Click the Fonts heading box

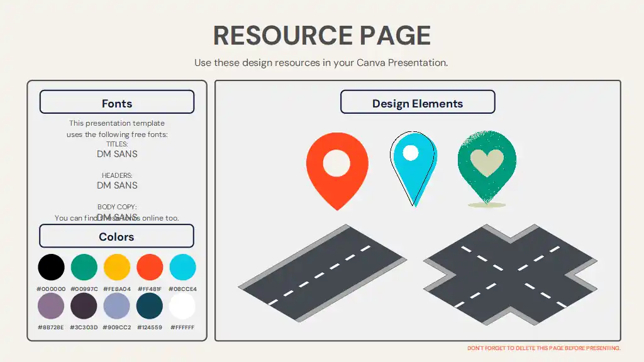(x=117, y=102)
